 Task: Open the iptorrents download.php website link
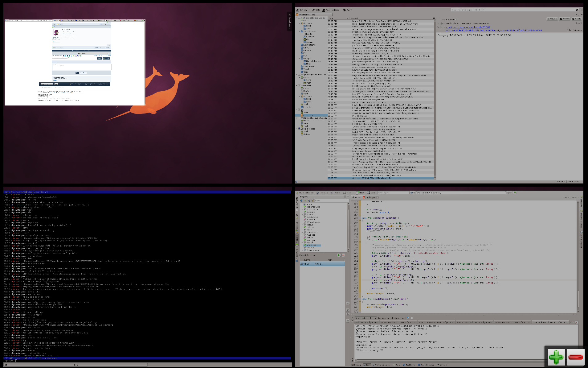pos(468,27)
